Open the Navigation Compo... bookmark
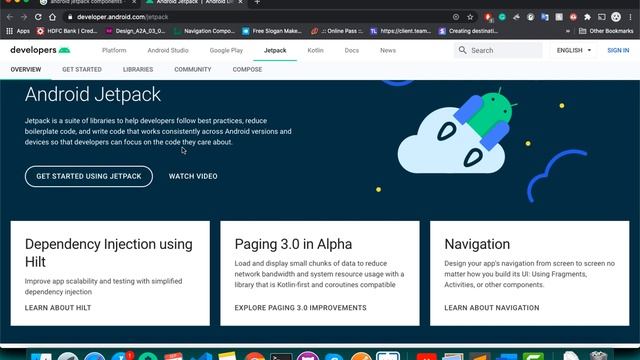Screen dimensions: 640x360 [x=204, y=31]
